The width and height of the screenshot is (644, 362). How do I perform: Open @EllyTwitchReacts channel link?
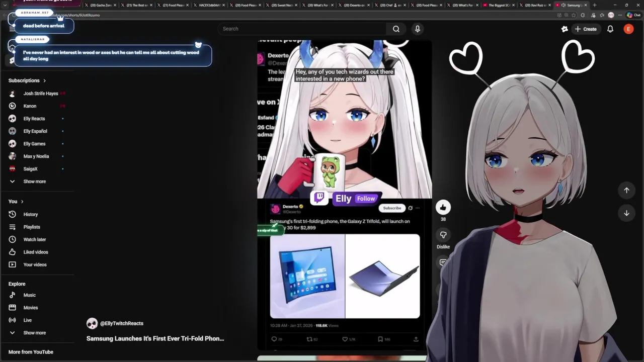coord(122,323)
